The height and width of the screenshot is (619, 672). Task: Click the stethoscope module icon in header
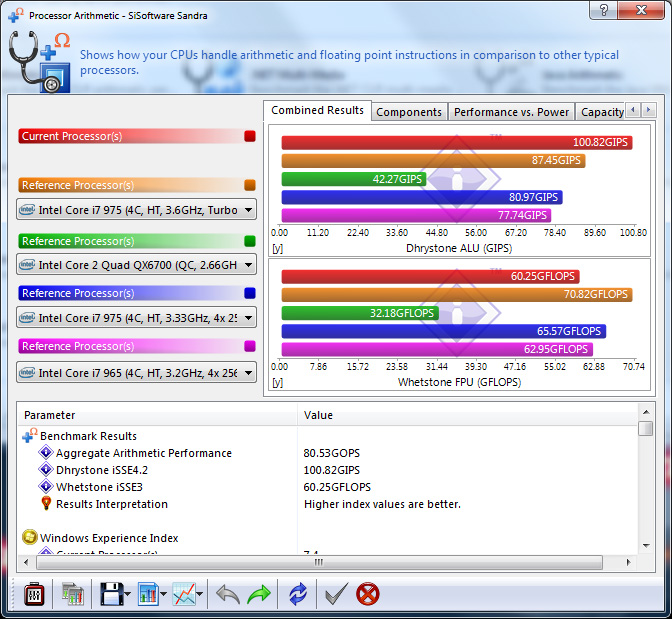point(39,63)
